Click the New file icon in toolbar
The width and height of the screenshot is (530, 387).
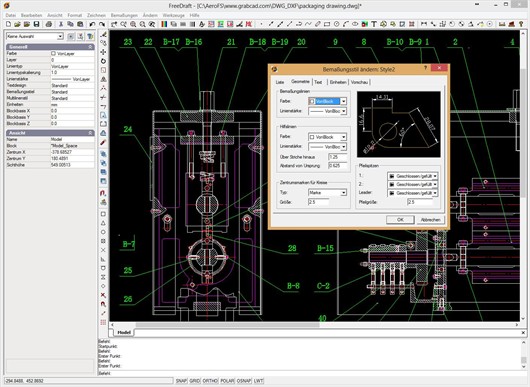pos(8,24)
